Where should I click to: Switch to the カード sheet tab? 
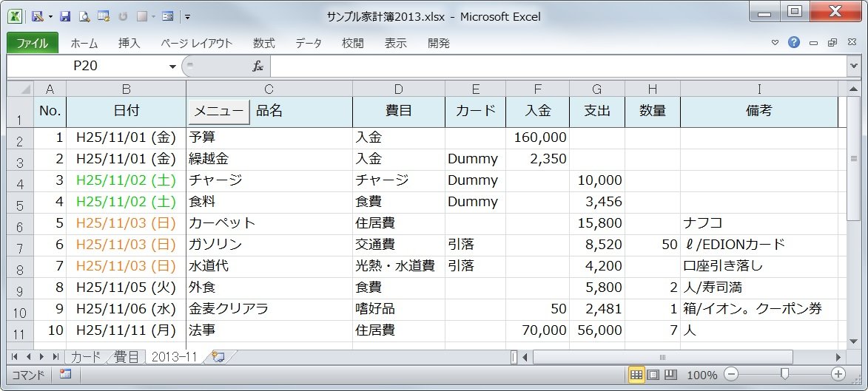86,357
